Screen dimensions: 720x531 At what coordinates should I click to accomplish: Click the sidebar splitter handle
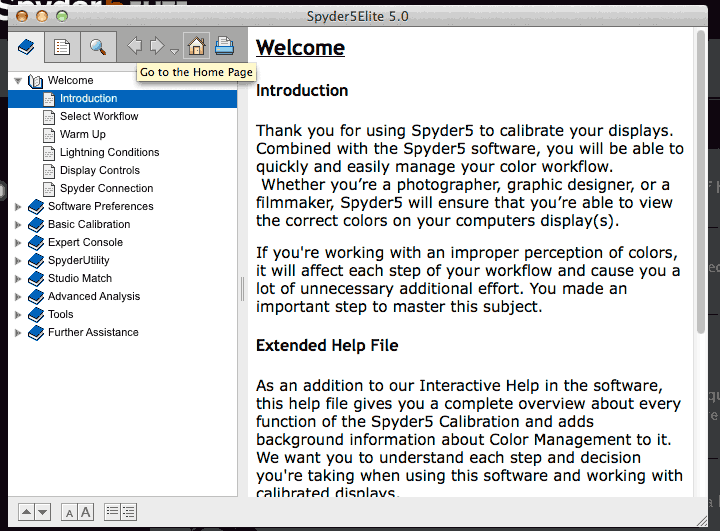click(242, 289)
